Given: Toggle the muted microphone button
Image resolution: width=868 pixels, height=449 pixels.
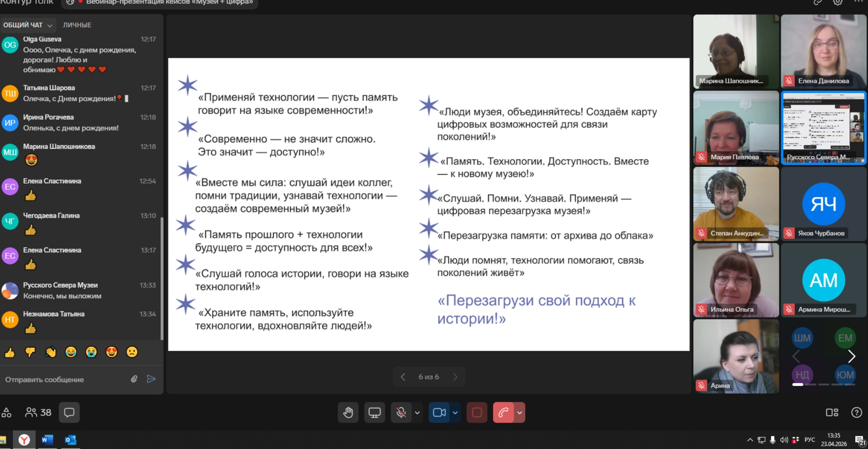Looking at the screenshot, I should (x=401, y=413).
